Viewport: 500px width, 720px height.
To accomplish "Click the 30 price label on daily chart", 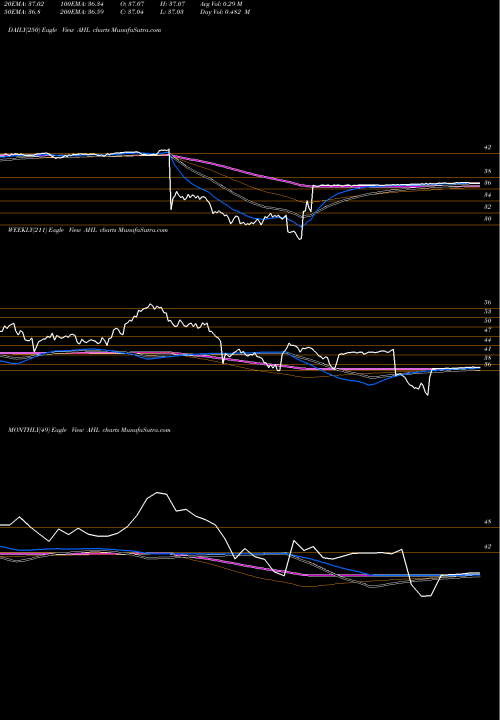I will coord(487,219).
